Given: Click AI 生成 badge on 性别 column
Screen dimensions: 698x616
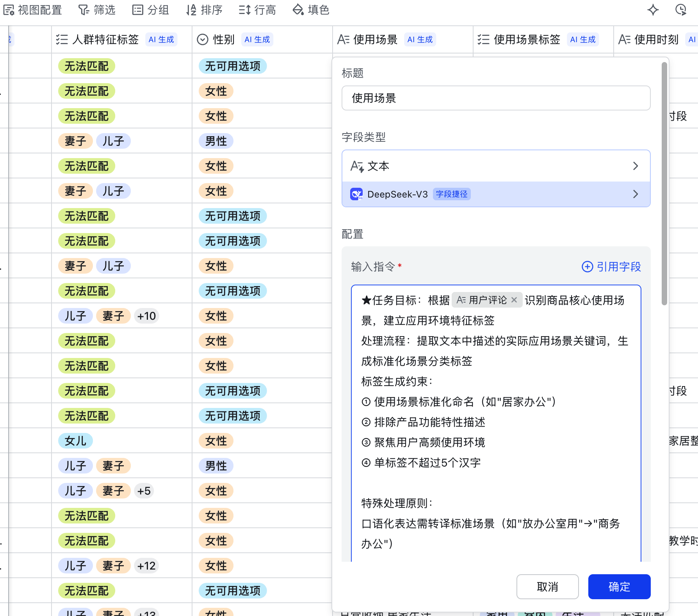Looking at the screenshot, I should click(257, 39).
